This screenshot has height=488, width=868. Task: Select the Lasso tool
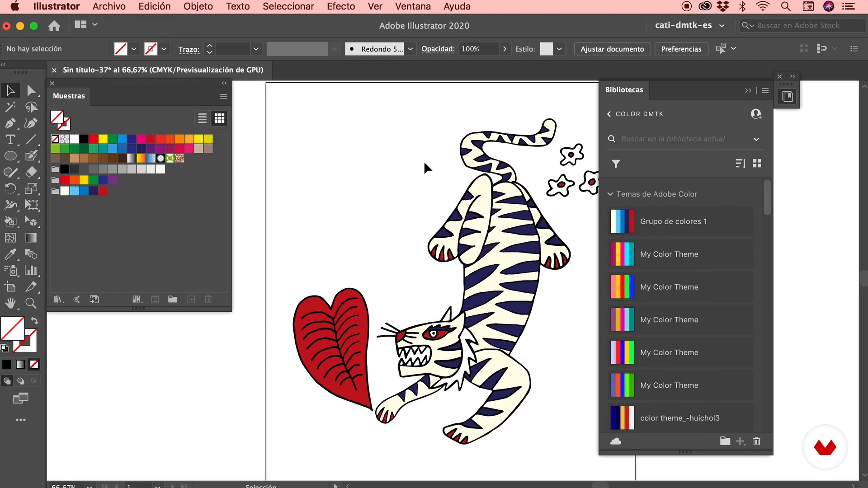(x=31, y=107)
